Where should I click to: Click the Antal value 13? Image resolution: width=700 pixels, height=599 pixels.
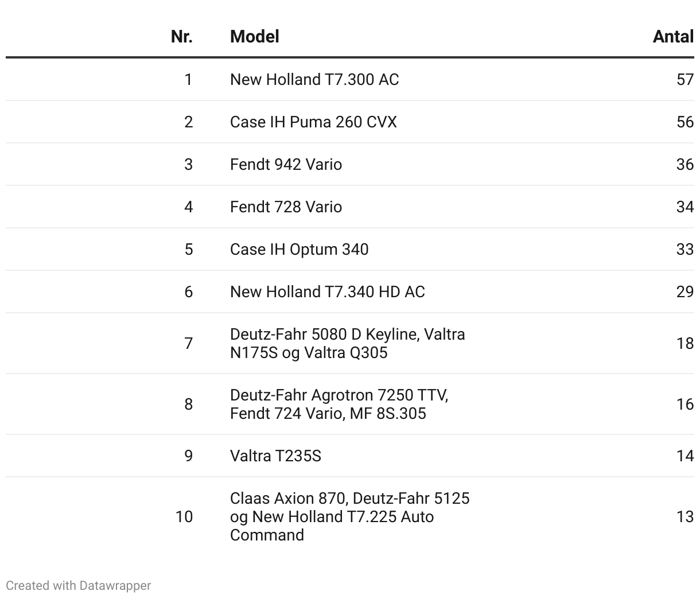[685, 516]
